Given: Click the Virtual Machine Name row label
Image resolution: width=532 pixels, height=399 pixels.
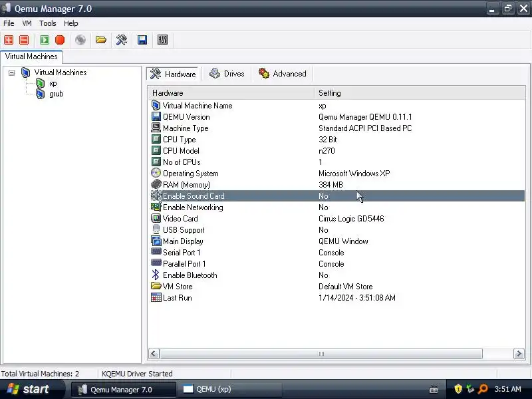Looking at the screenshot, I should click(x=198, y=106).
